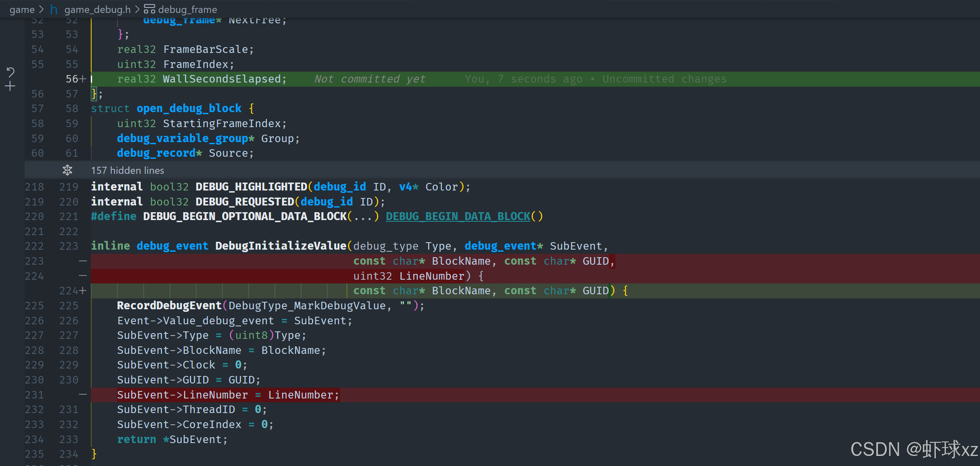Follow the DEBUG_BEGIN_DATA_BLOCK link
This screenshot has height=466, width=980.
[458, 216]
